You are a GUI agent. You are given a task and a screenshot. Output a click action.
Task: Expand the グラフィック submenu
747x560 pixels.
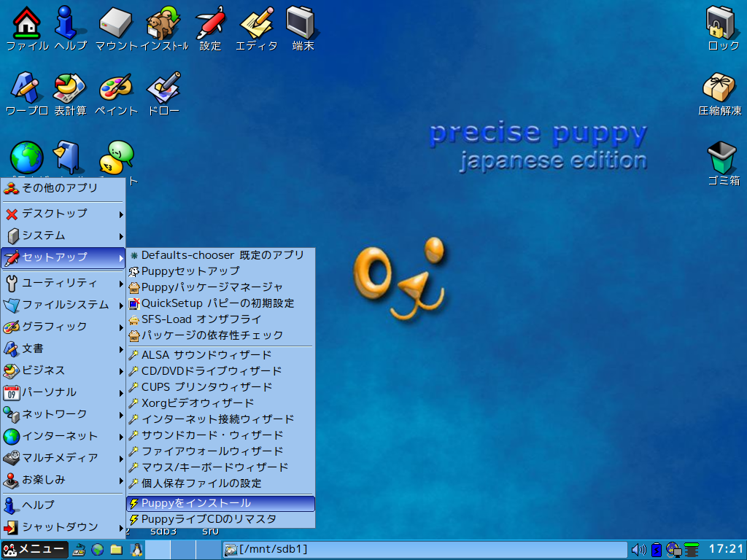tap(63, 327)
